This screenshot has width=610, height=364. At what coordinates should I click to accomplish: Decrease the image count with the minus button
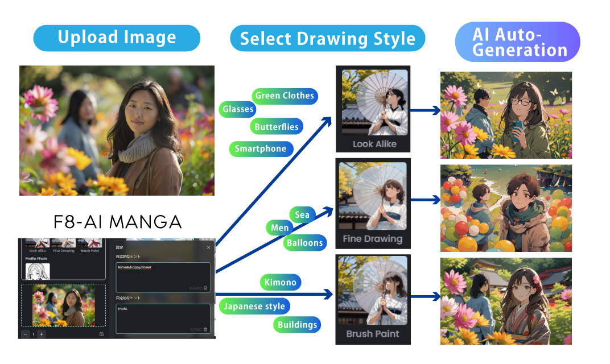(x=25, y=334)
